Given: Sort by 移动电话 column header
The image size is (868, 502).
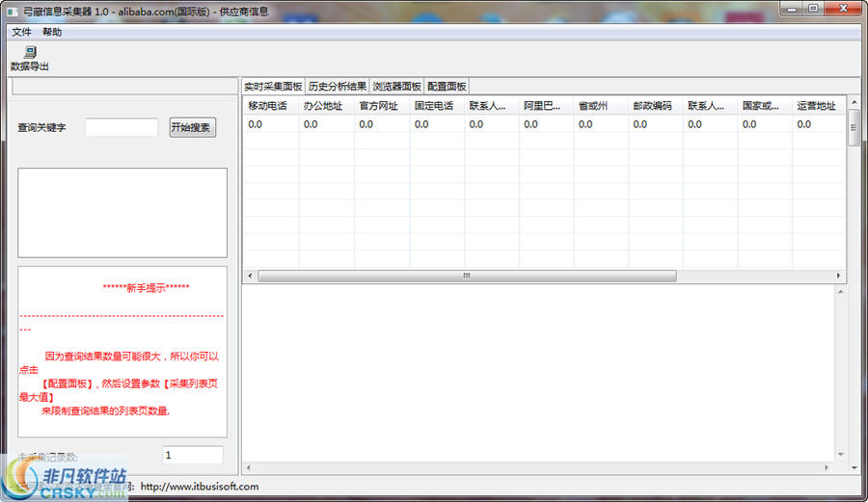Looking at the screenshot, I should [x=271, y=106].
